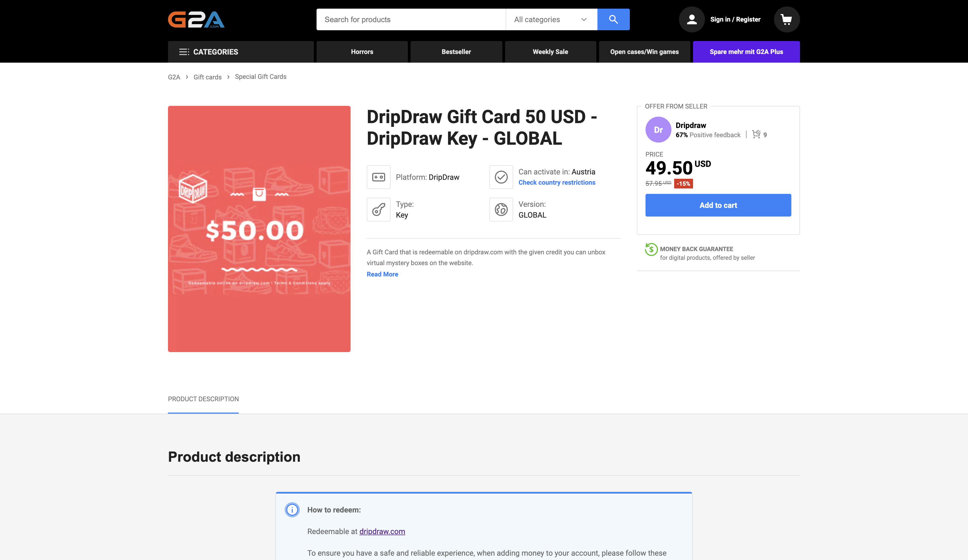
Task: Click the G2A logo
Action: point(196,20)
